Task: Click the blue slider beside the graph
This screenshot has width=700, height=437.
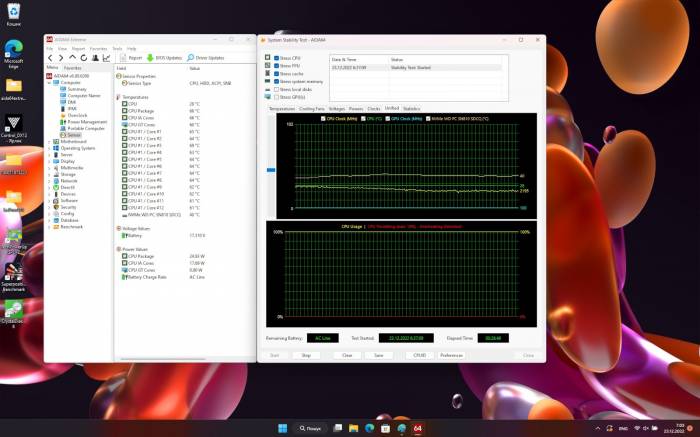Action: (271, 170)
